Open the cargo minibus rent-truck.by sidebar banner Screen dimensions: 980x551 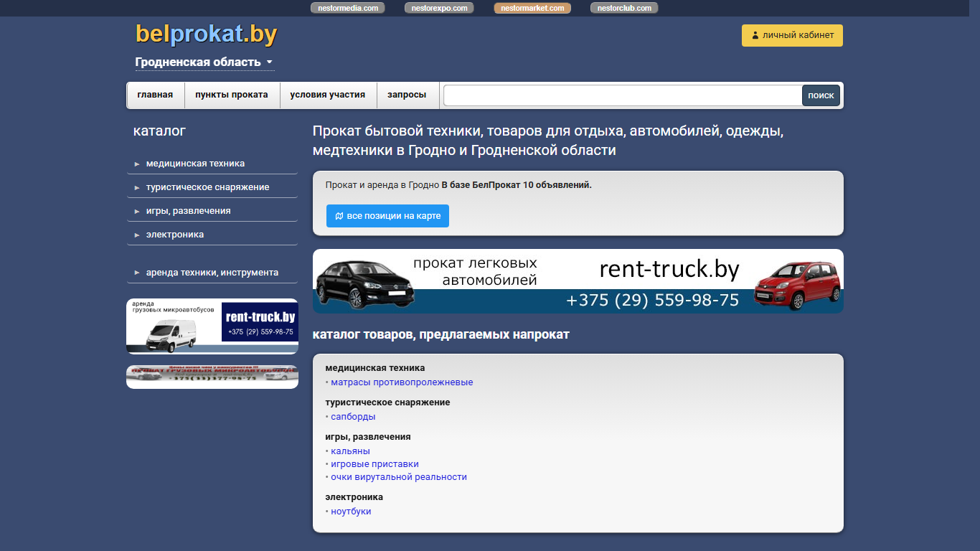pyautogui.click(x=212, y=326)
